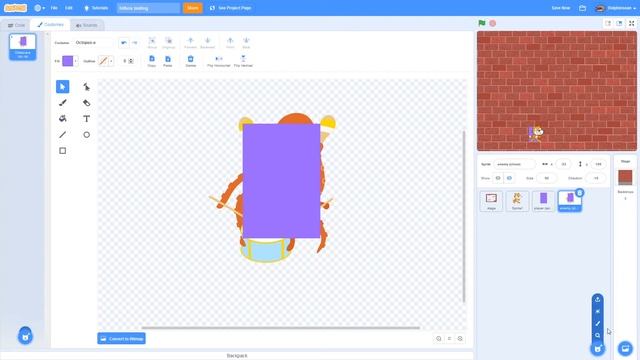Image resolution: width=640 pixels, height=360 pixels.
Task: Open the File menu
Action: click(54, 8)
